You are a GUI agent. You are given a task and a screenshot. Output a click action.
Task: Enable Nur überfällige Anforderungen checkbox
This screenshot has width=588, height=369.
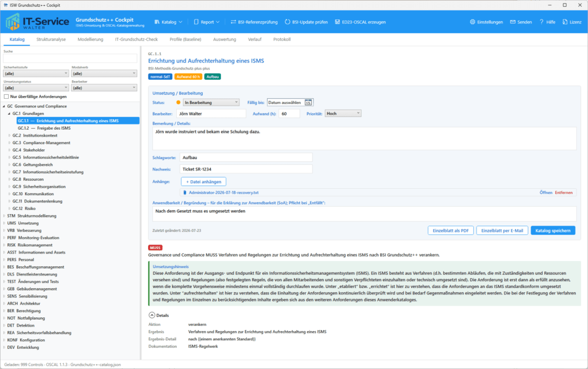(6, 96)
